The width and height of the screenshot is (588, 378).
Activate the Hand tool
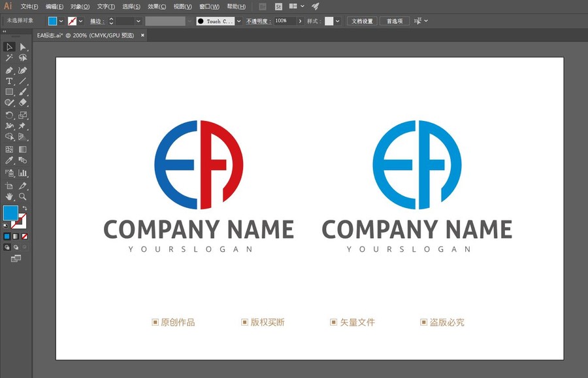click(x=9, y=196)
